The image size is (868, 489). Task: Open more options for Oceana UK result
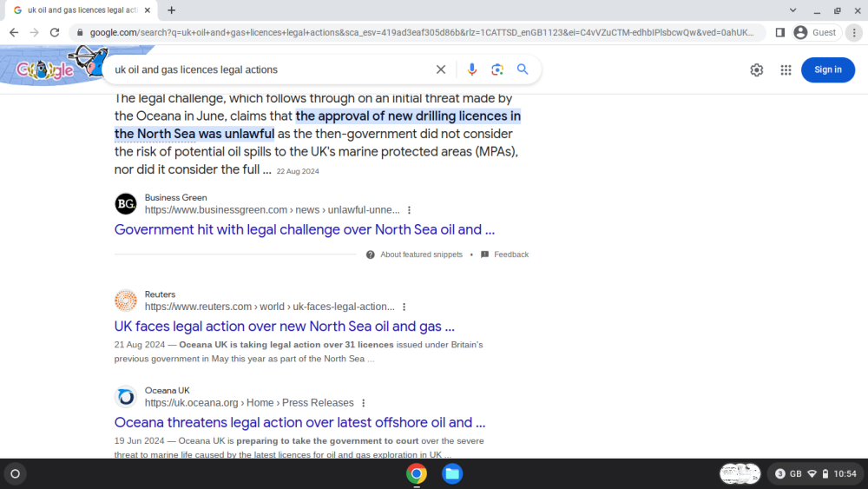(x=363, y=403)
